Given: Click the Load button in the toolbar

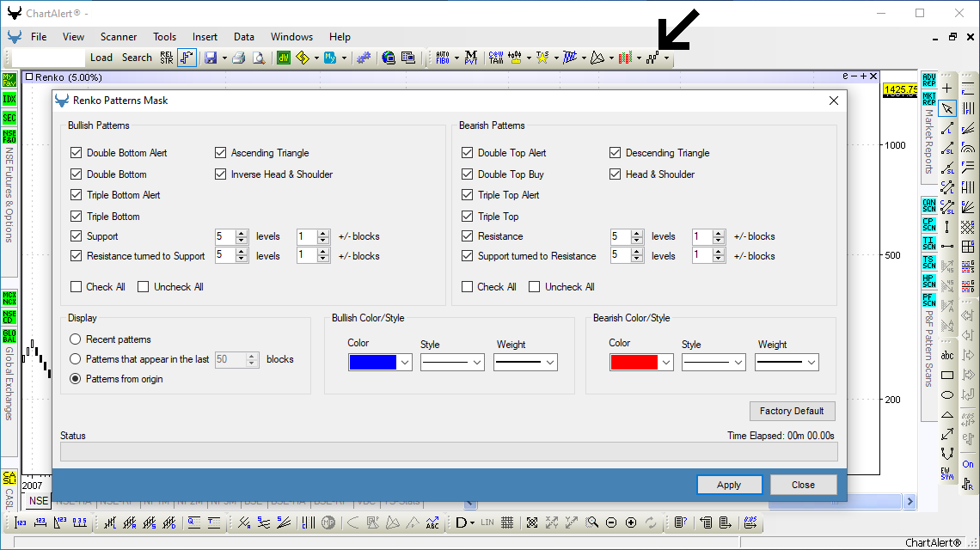Looking at the screenshot, I should (101, 58).
